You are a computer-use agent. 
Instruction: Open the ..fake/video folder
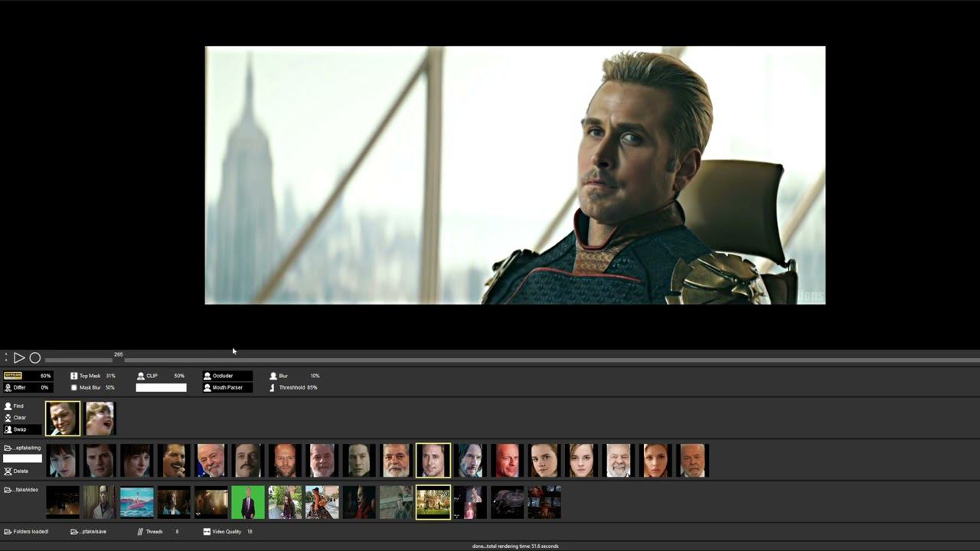(x=21, y=490)
